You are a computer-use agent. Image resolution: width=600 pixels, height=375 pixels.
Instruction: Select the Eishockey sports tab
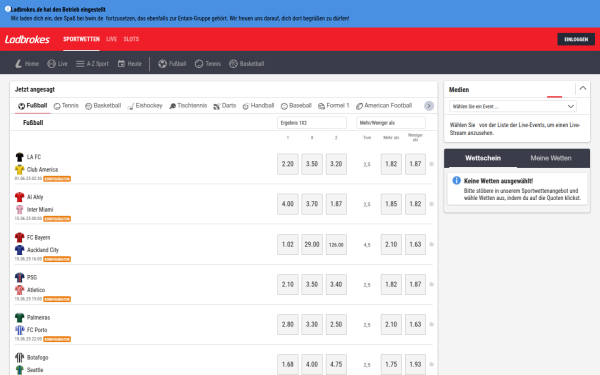coord(145,106)
